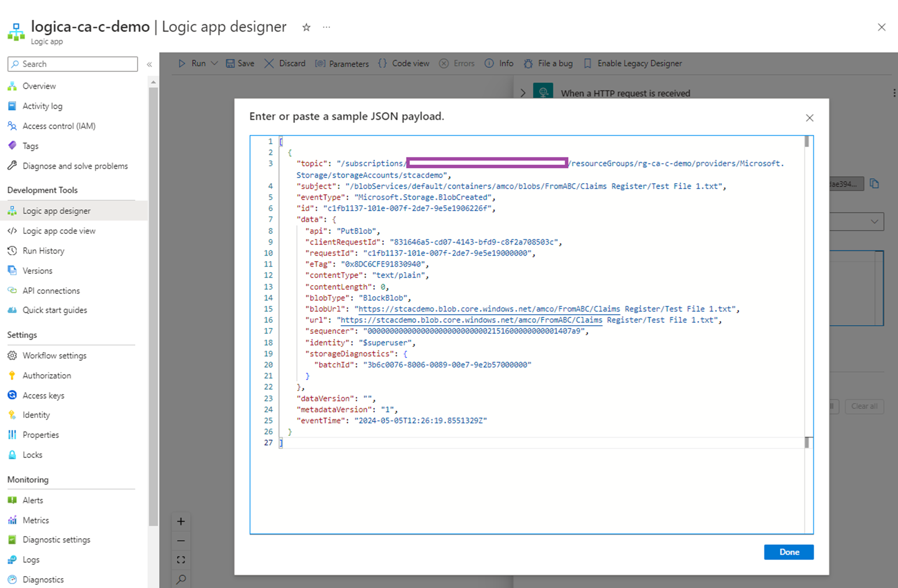This screenshot has width=898, height=588.
Task: Click the API connections icon
Action: point(12,290)
